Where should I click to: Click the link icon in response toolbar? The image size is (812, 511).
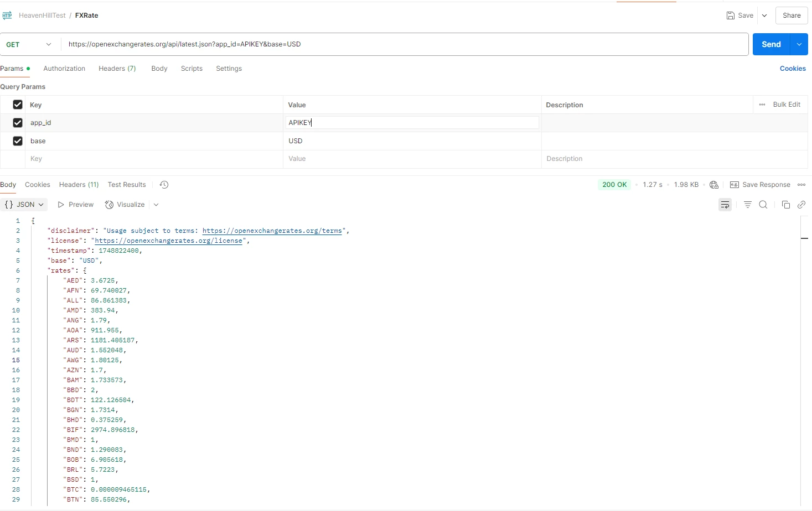click(801, 205)
